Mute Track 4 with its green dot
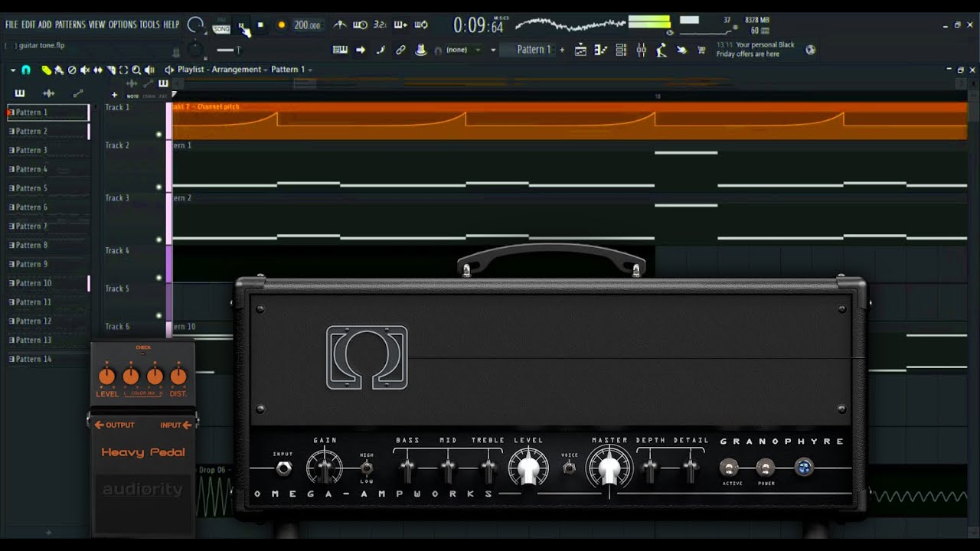 click(159, 278)
